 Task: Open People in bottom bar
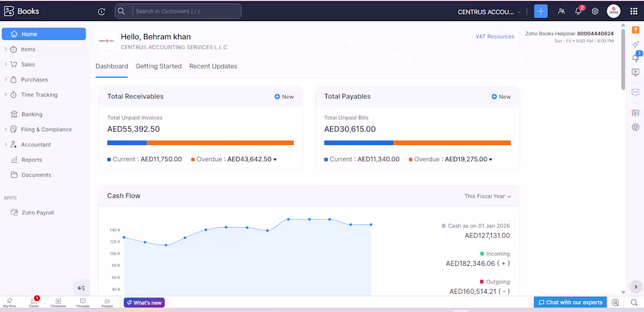(x=107, y=303)
